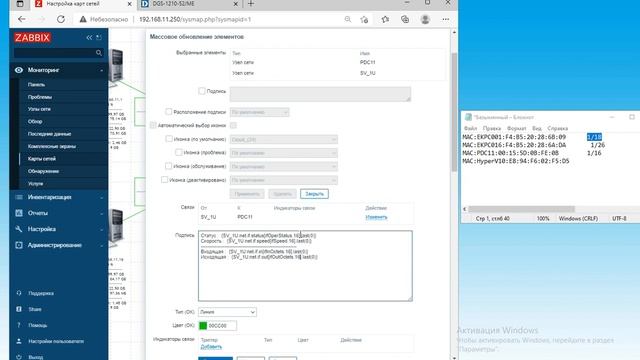The height and width of the screenshot is (360, 640).
Task: Expand the Настройка menu section
Action: point(101,229)
